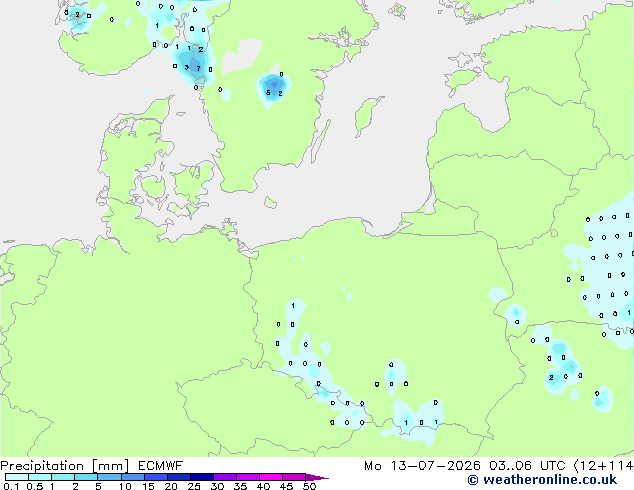Pick the 1–2 mm legend swatch
This screenshot has height=490, width=634.
click(63, 477)
